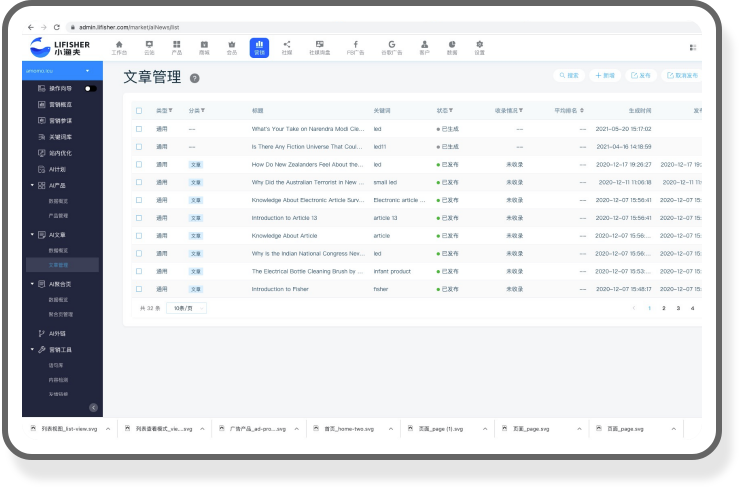The height and width of the screenshot is (492, 744).
Task: Click the apps grid icon at top right
Action: (693, 47)
